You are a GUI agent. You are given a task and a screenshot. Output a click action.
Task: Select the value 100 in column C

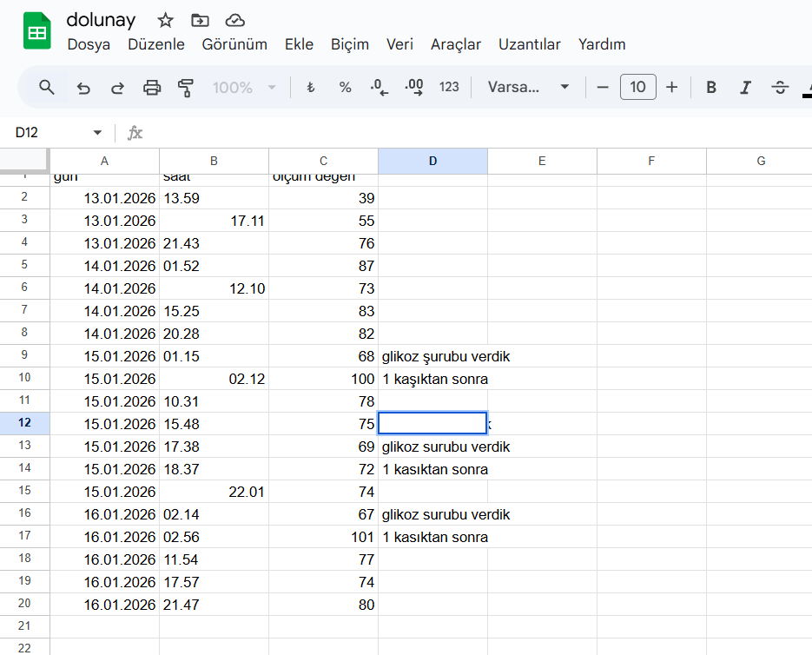click(323, 379)
